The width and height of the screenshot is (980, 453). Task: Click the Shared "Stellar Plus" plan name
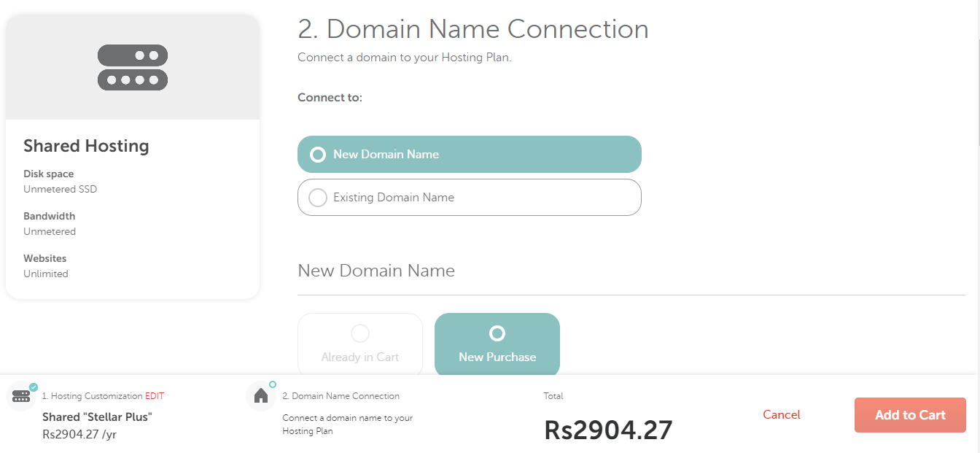click(97, 417)
